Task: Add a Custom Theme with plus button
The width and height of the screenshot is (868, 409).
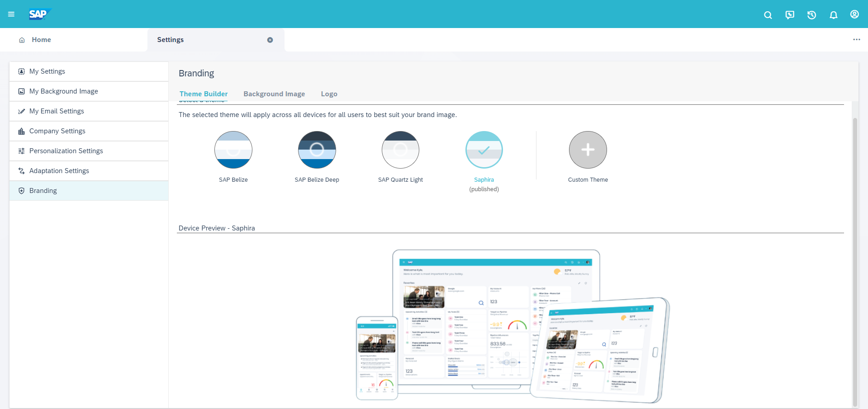Action: 588,150
